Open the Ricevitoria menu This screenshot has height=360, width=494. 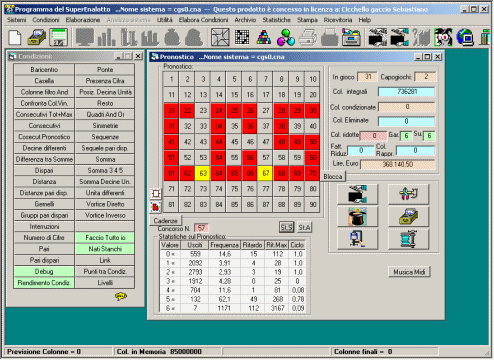(x=338, y=20)
